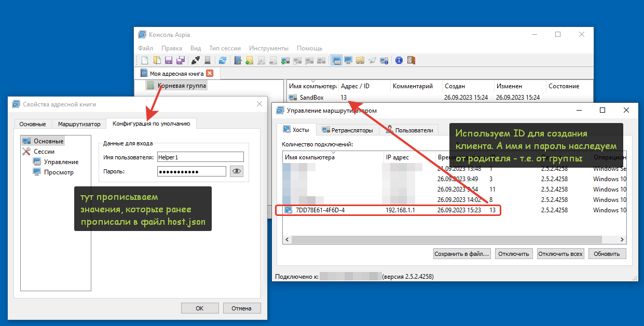Click the Add computer group folder icon
The height and width of the screenshot is (326, 644).
click(250, 60)
